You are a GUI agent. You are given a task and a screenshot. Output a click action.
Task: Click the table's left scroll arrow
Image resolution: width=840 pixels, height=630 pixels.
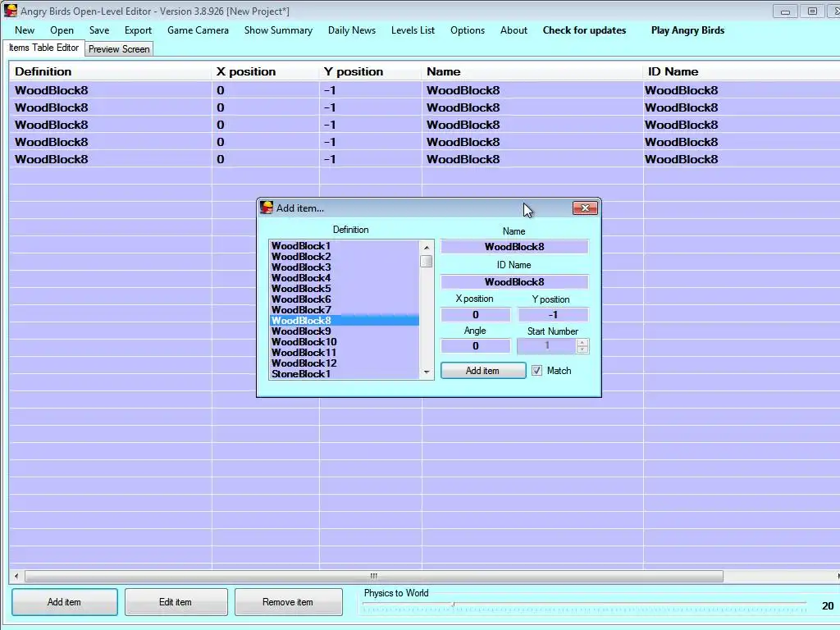(16, 576)
